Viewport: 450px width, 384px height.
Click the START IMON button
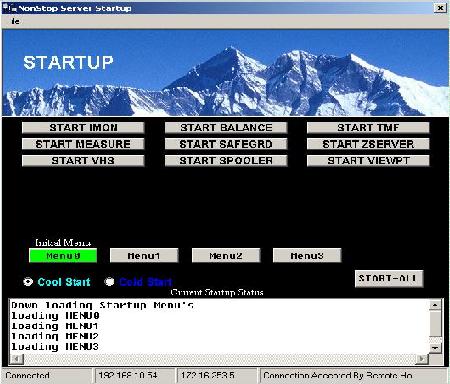click(83, 128)
